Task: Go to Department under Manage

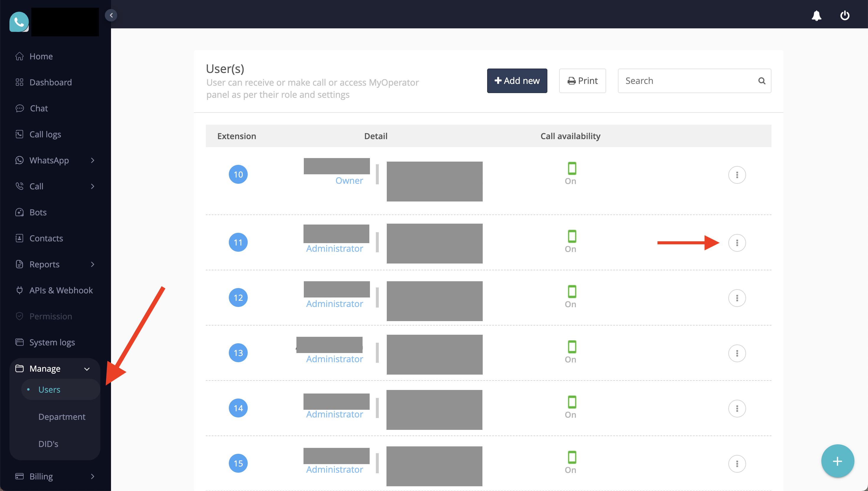Action: coord(62,417)
